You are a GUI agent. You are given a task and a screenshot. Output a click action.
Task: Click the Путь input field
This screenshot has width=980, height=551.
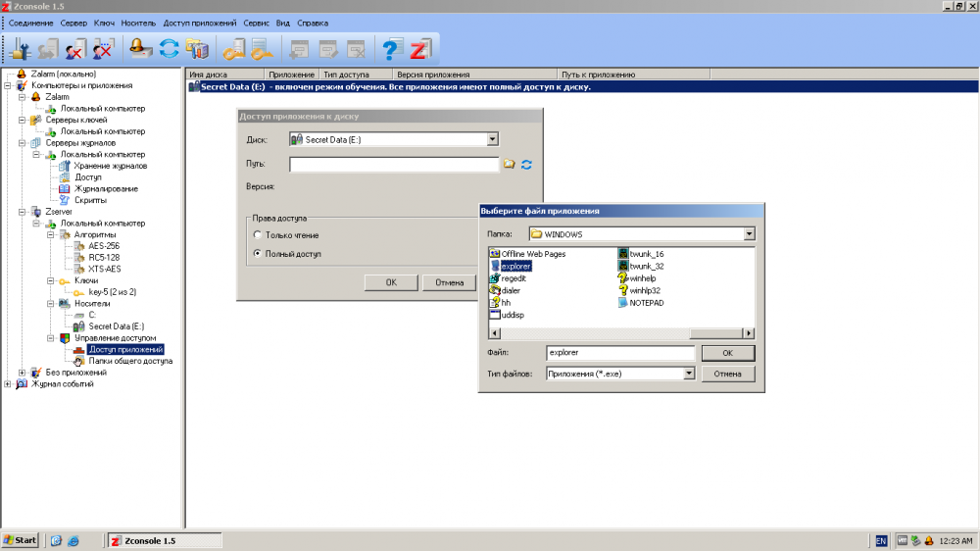394,165
